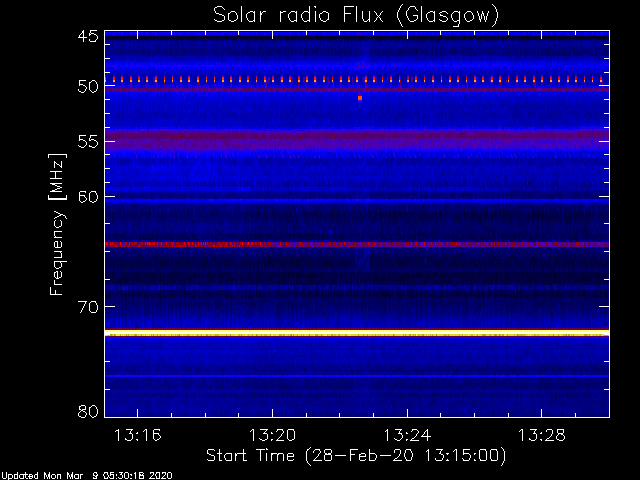Click the 13:24 time tick label
Viewport: 640px width, 480px height.
click(x=407, y=435)
